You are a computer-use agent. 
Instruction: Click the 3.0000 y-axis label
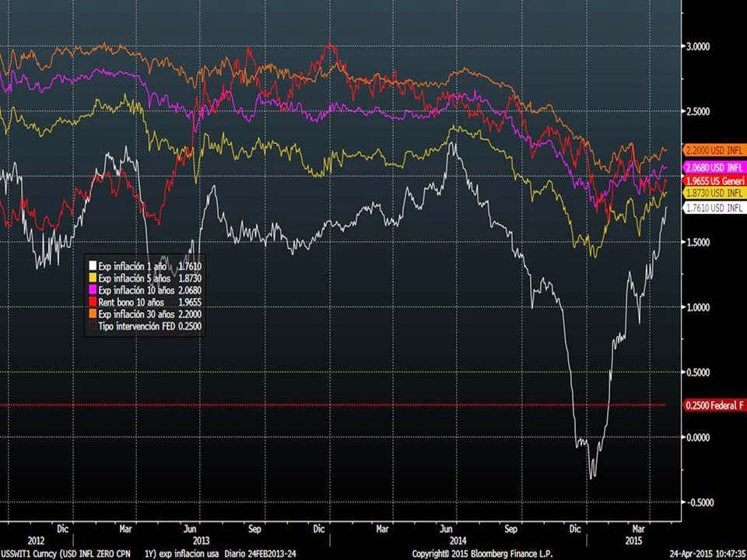[x=698, y=46]
